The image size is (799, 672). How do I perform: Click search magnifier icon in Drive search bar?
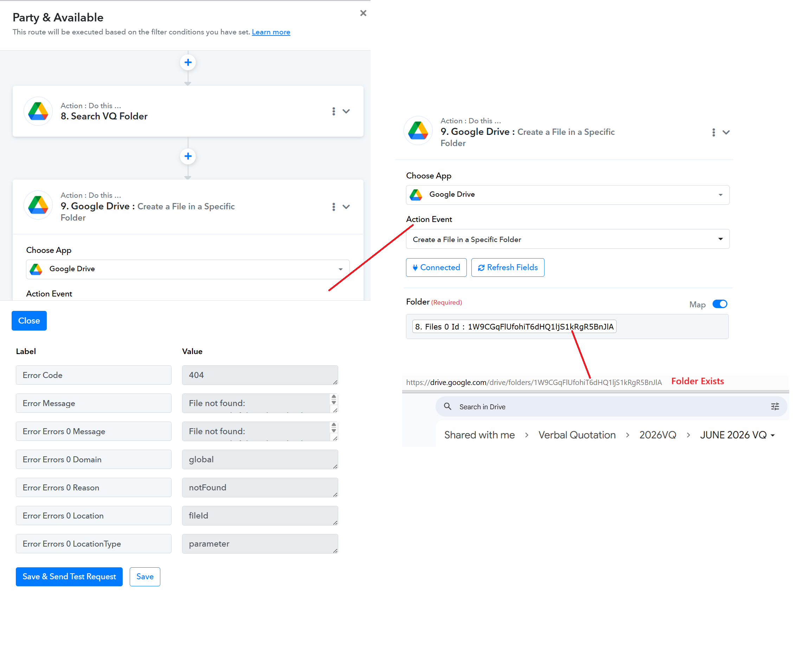[447, 406]
